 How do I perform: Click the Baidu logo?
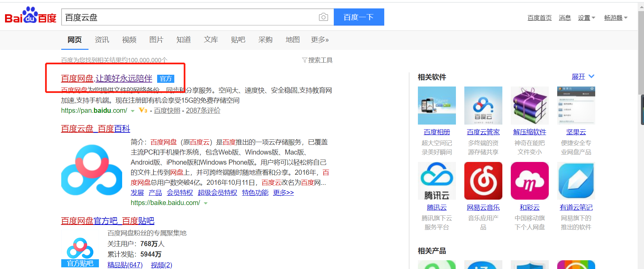[x=31, y=16]
